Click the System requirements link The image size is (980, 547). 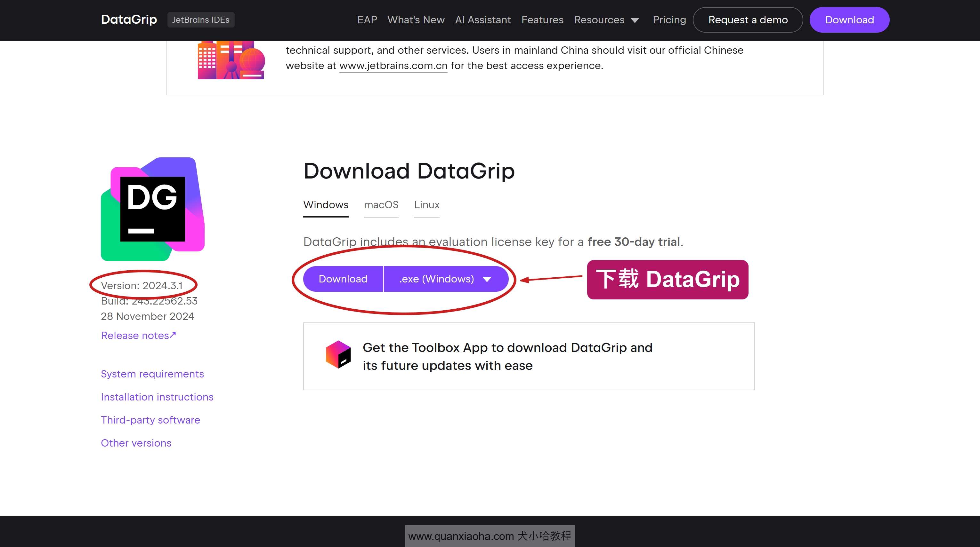point(152,373)
